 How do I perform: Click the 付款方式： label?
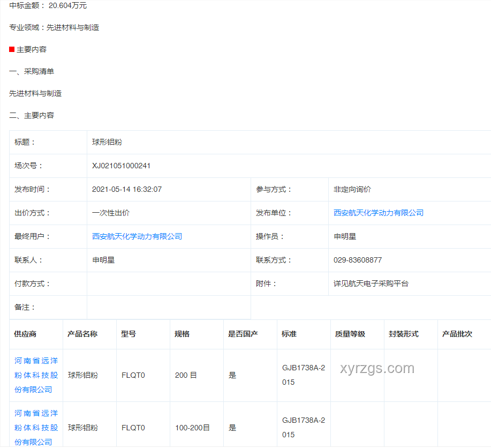[32, 283]
